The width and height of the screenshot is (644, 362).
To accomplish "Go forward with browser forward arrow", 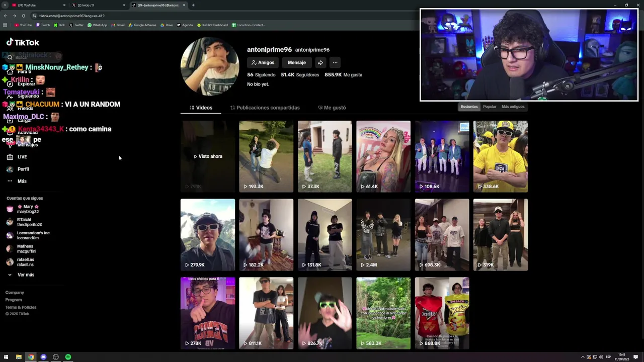I will pyautogui.click(x=14, y=16).
